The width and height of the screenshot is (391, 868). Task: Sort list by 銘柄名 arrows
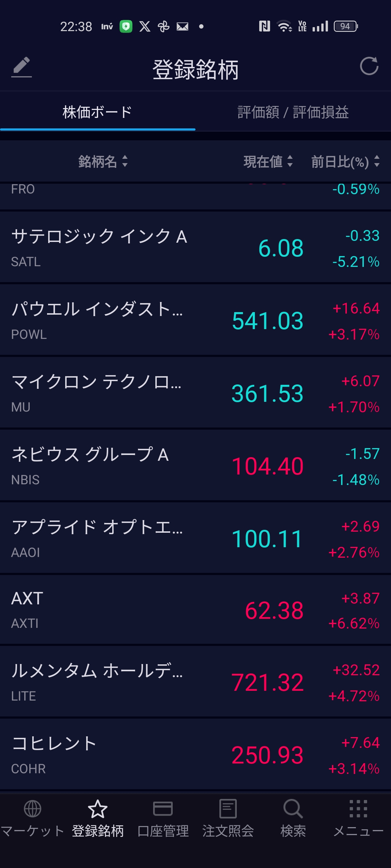(x=125, y=161)
